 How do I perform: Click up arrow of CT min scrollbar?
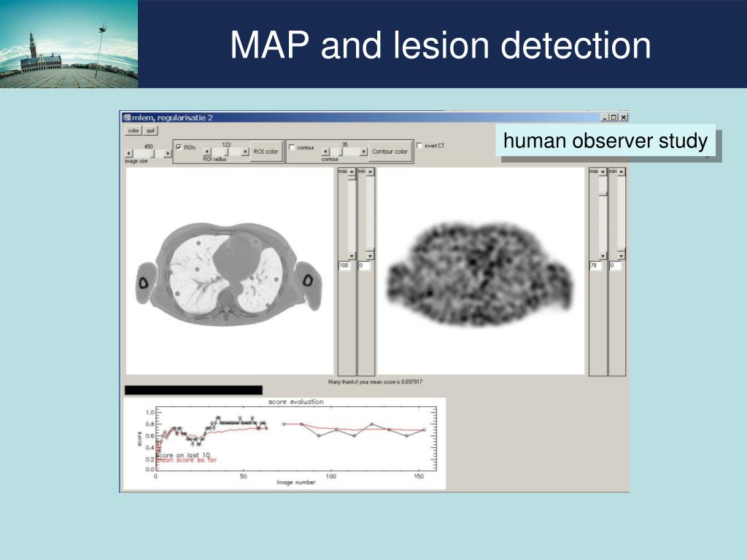click(370, 171)
